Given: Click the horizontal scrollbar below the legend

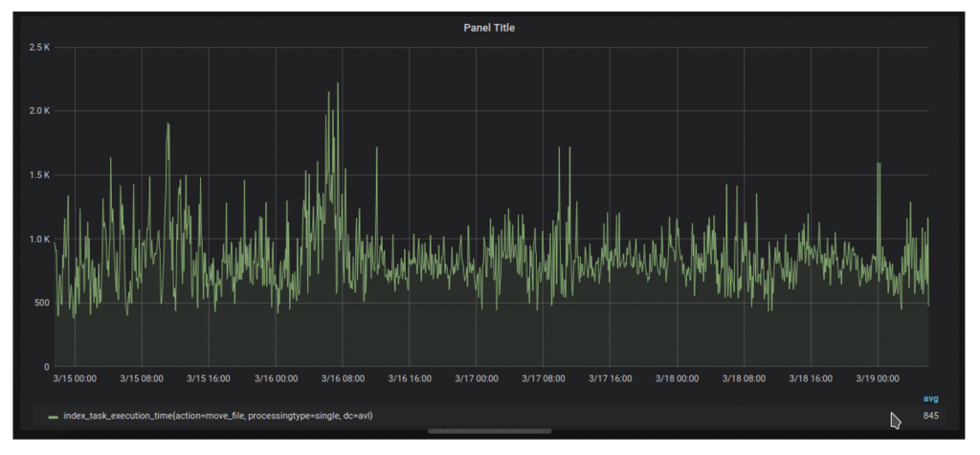Looking at the screenshot, I should coord(489,433).
